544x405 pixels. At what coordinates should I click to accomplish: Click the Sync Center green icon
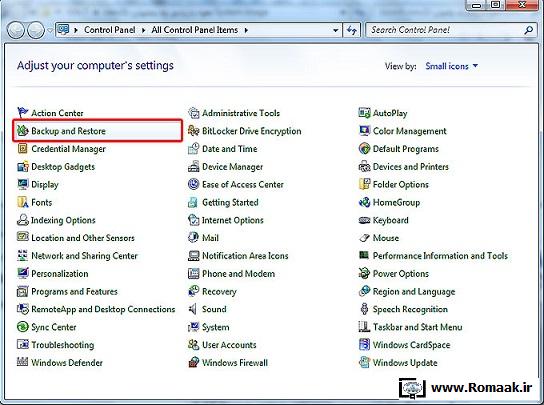(23, 327)
